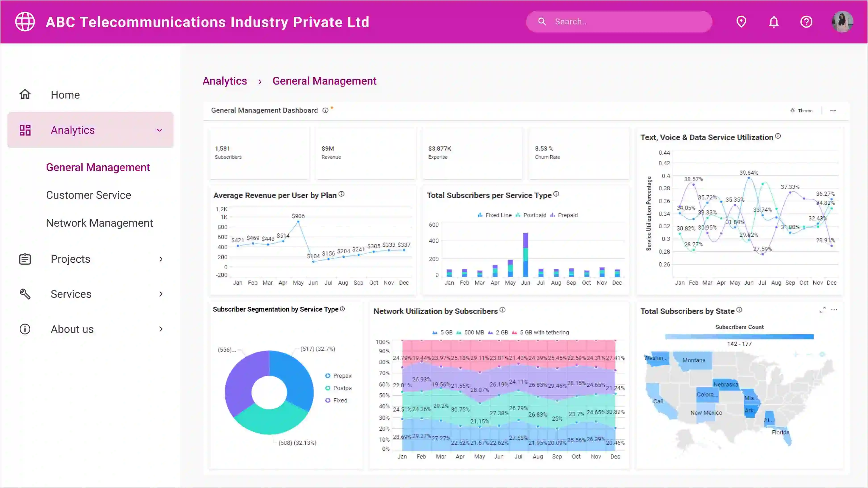Open the Customer Service page

89,195
